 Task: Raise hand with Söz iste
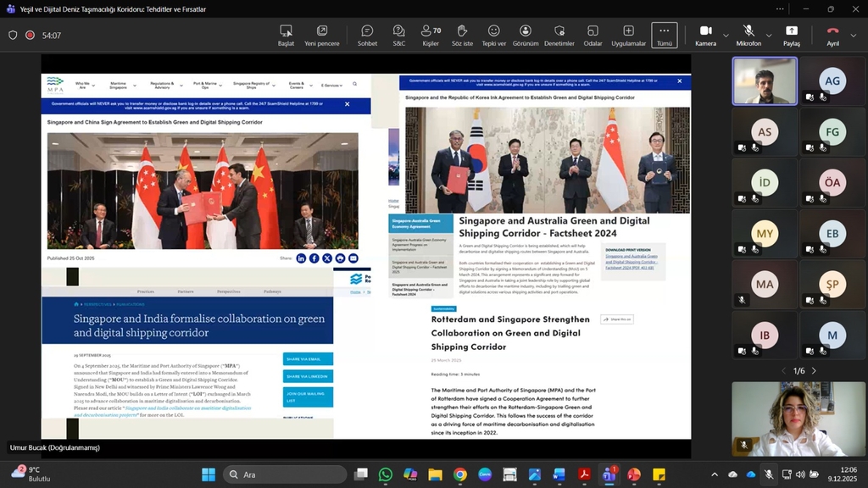tap(462, 35)
